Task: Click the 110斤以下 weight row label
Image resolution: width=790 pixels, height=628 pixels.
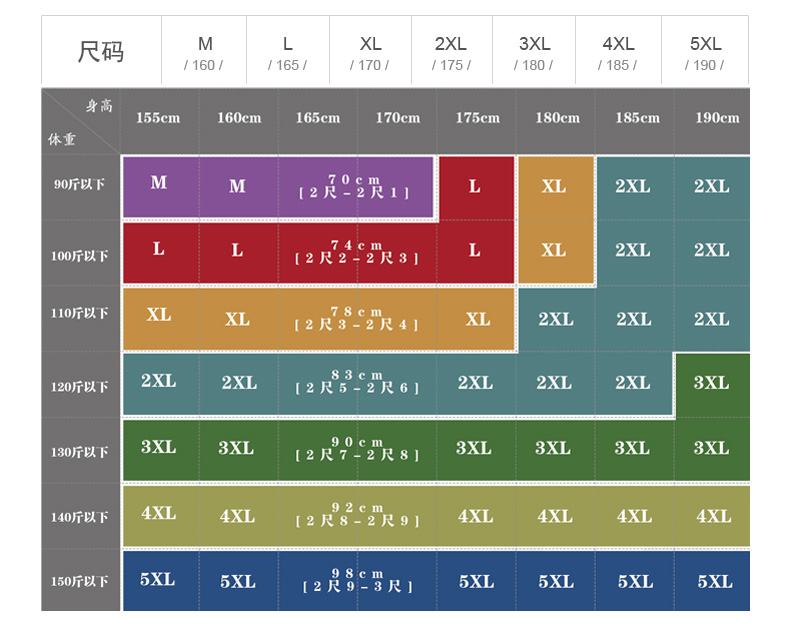Action: (80, 313)
